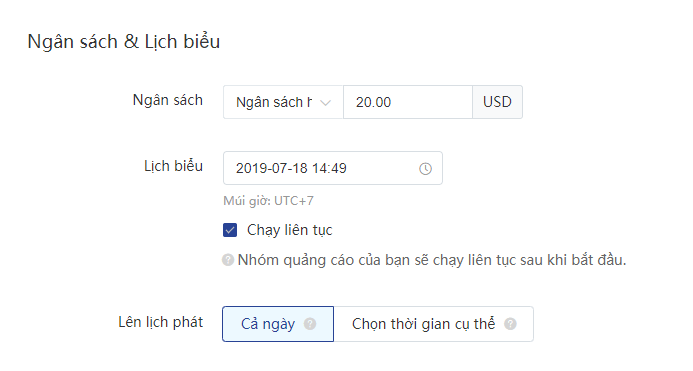Open the Ngân sách type dropdown
Image resolution: width=693 pixels, height=371 pixels.
tap(283, 102)
